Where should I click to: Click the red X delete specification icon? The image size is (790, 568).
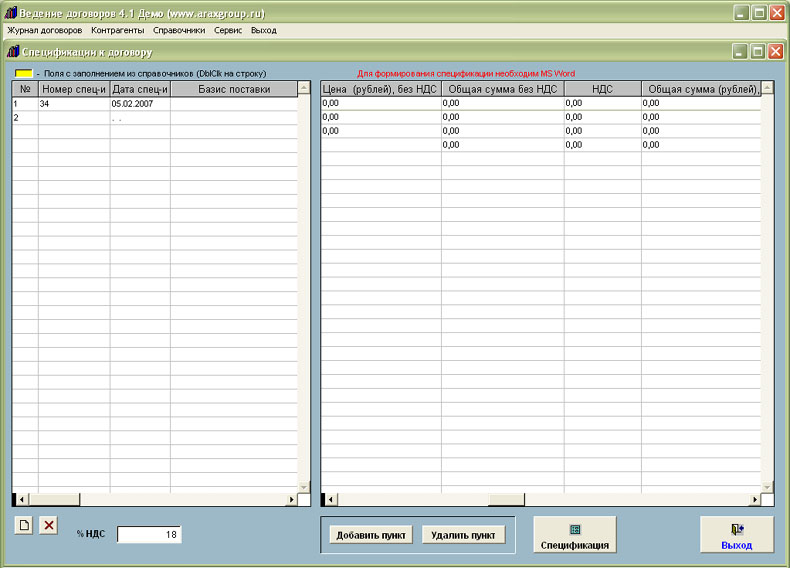(x=49, y=525)
